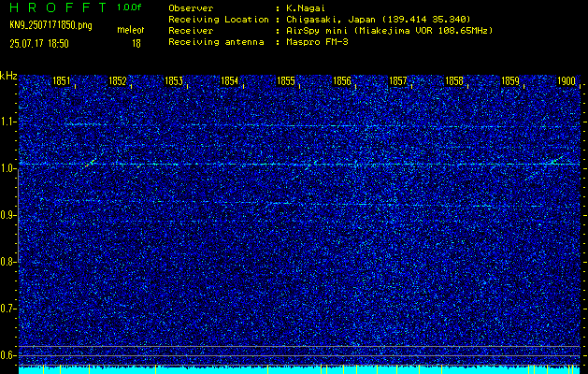Click the Receiving Location label
The image size is (588, 374).
point(219,19)
